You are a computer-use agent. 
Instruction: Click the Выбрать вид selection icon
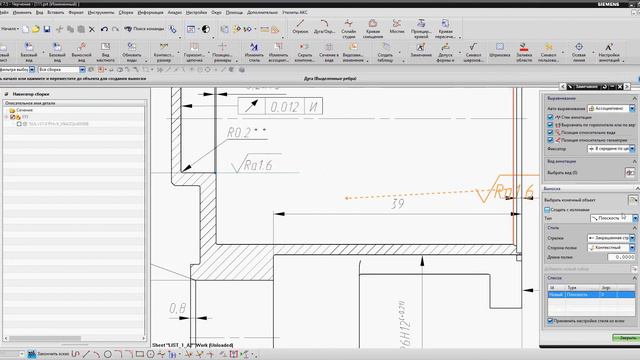630,173
